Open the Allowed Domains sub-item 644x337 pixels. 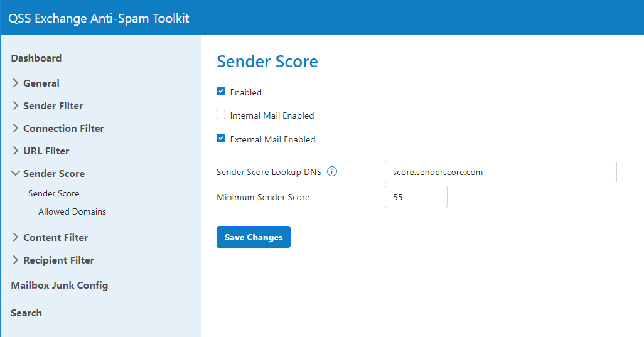(72, 212)
